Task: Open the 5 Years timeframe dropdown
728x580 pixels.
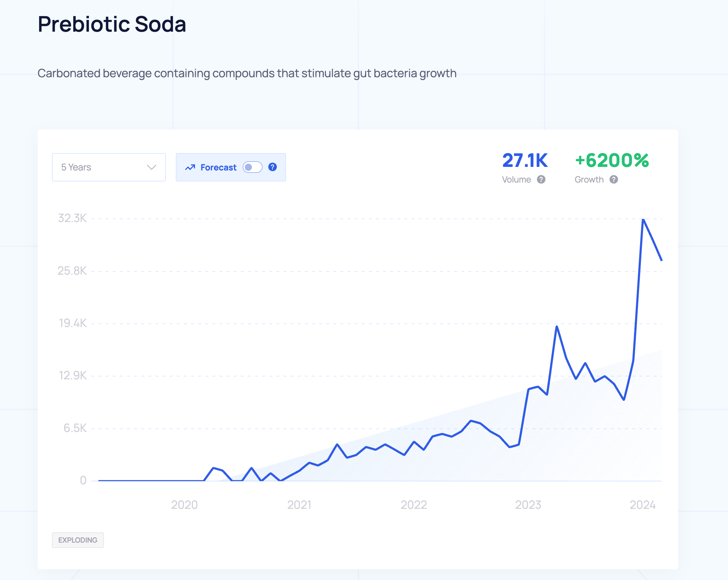Action: click(109, 167)
